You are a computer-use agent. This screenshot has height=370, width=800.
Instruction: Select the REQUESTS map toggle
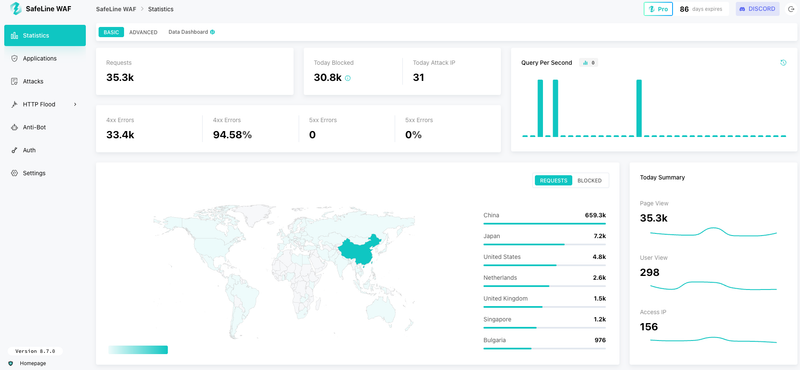pos(554,181)
